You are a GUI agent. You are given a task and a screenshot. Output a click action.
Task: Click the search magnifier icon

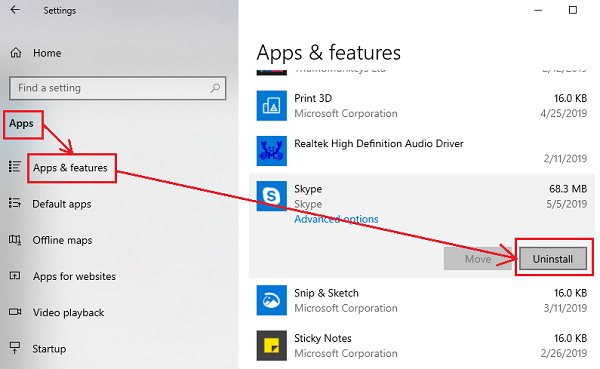coord(215,88)
